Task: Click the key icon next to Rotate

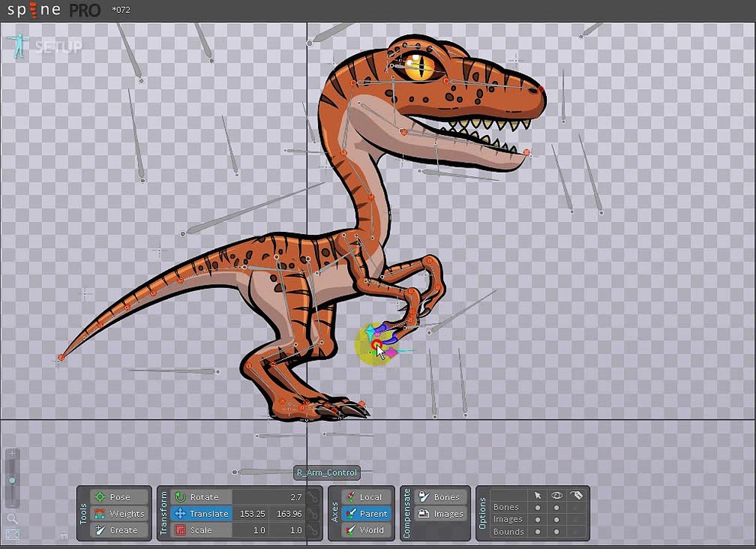Action: (313, 497)
